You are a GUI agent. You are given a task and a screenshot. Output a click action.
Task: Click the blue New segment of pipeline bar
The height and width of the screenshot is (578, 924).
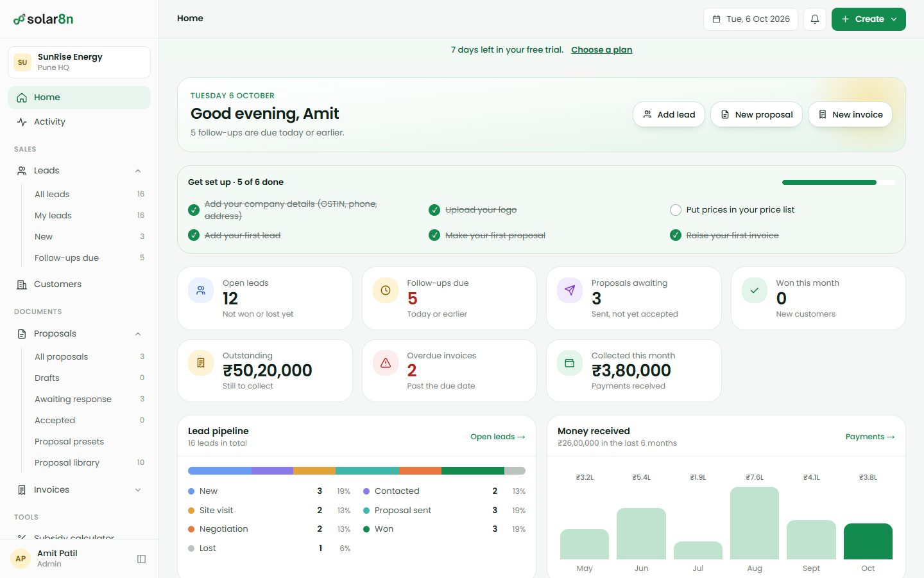pyautogui.click(x=219, y=471)
